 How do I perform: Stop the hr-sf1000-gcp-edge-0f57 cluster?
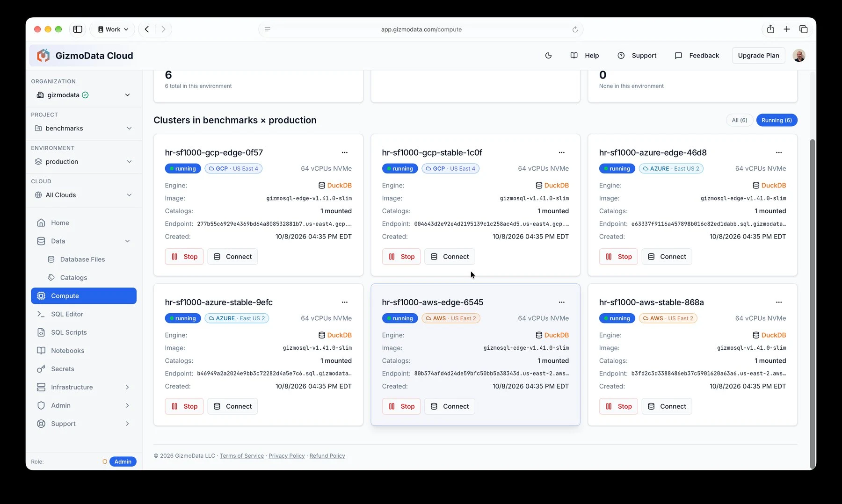coord(184,257)
